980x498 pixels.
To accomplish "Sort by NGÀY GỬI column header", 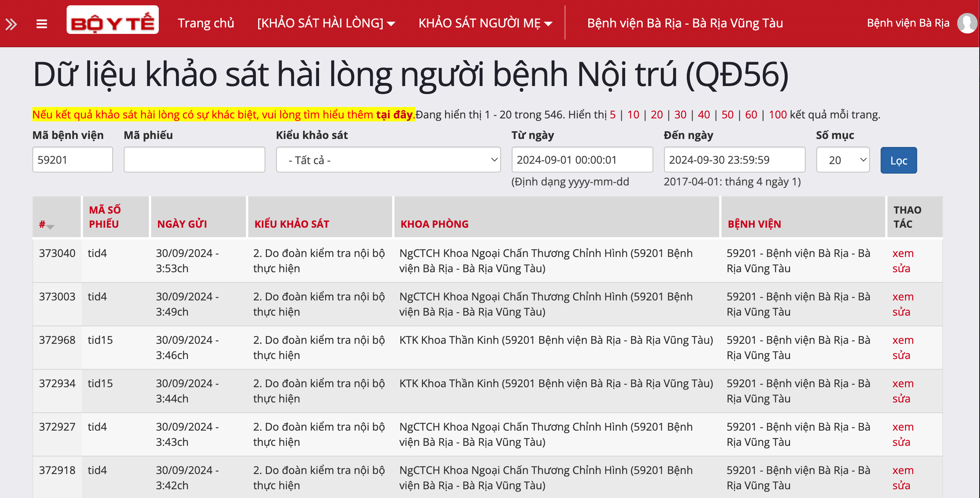I will pyautogui.click(x=182, y=224).
